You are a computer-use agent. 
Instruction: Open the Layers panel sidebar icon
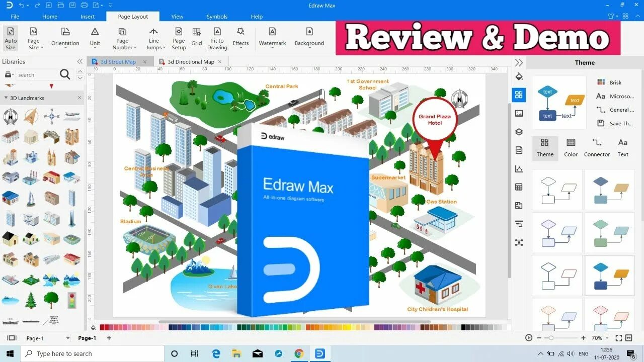tap(519, 132)
